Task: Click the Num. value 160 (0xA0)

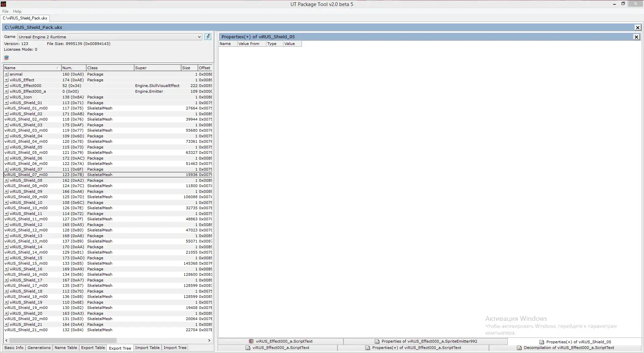Action: (x=73, y=74)
